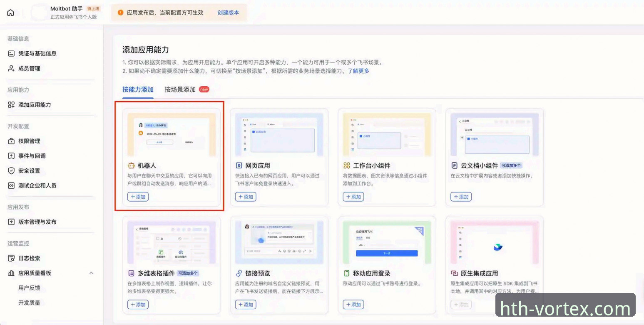Click the 事件与回调 sidebar icon

[11, 156]
